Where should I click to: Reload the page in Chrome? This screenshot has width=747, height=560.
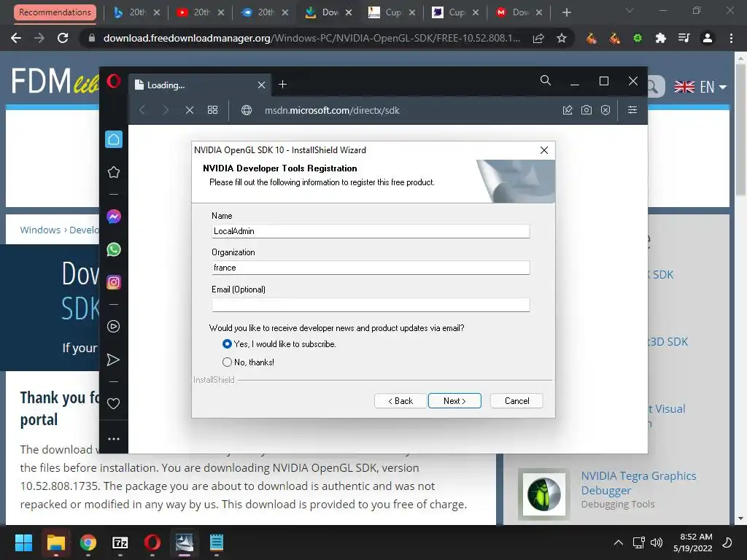coord(63,38)
